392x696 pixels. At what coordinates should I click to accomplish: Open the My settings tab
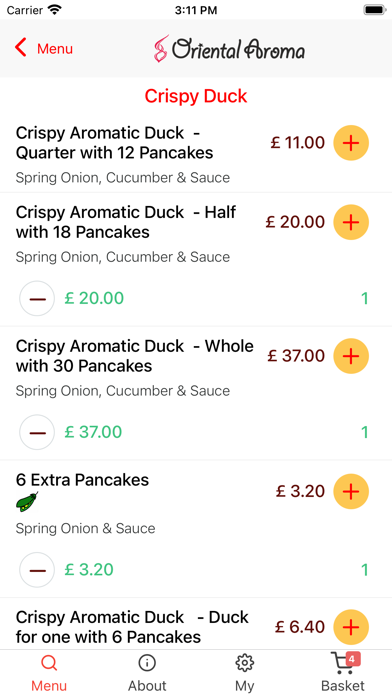[x=245, y=672]
